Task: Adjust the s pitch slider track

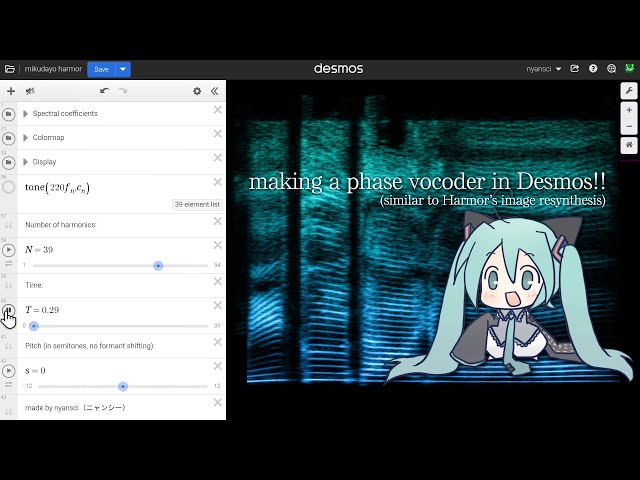Action: (123, 386)
